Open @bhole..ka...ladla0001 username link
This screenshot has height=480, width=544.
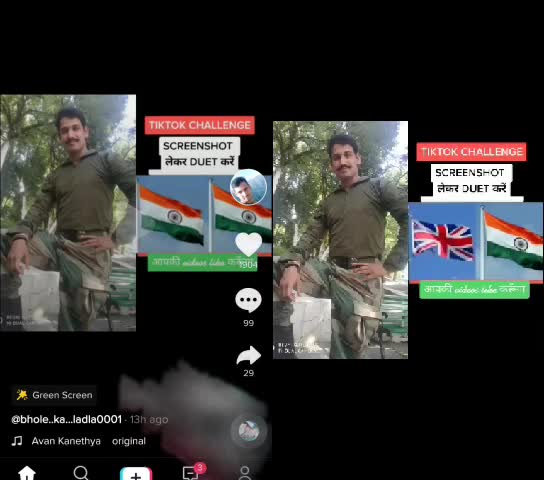(x=66, y=419)
